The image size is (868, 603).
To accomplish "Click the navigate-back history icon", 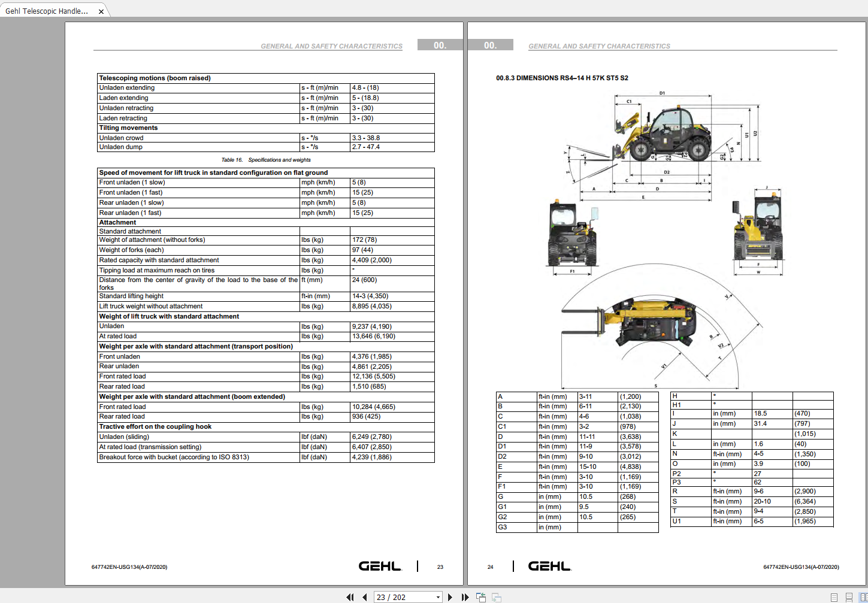I will [x=480, y=597].
